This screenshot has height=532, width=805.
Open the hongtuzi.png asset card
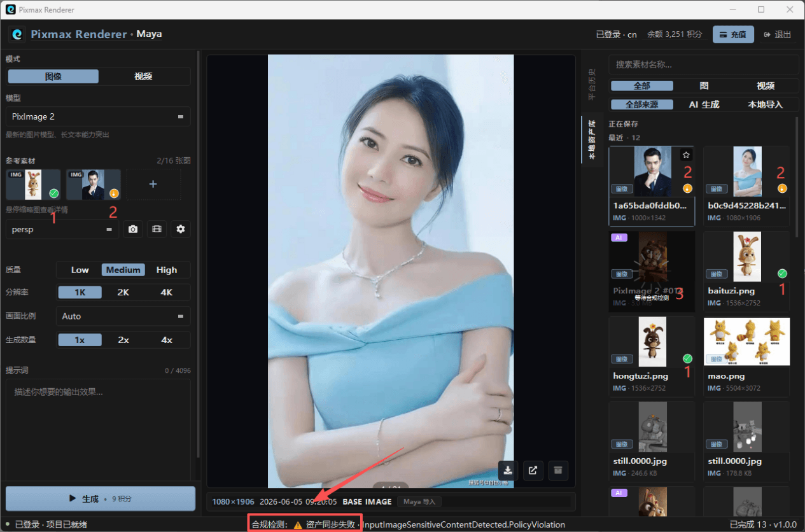tap(652, 356)
